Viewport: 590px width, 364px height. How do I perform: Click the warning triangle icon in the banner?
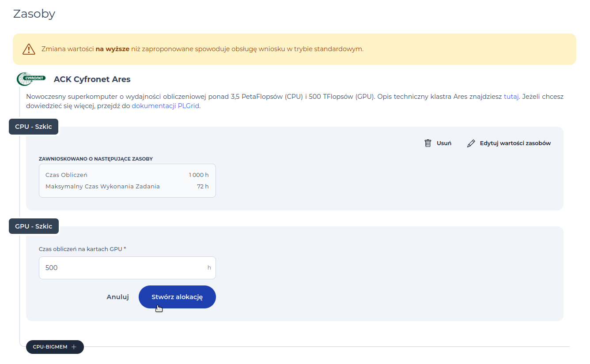point(29,49)
